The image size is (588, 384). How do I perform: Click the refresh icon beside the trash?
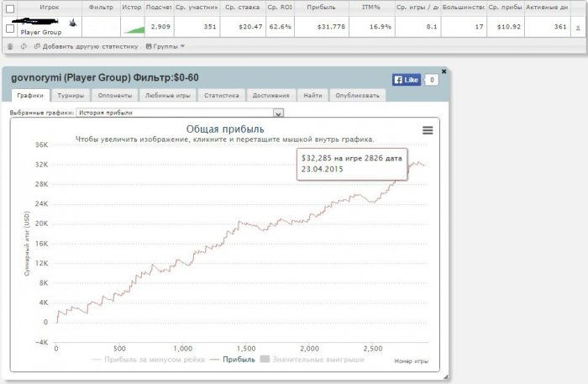24,46
